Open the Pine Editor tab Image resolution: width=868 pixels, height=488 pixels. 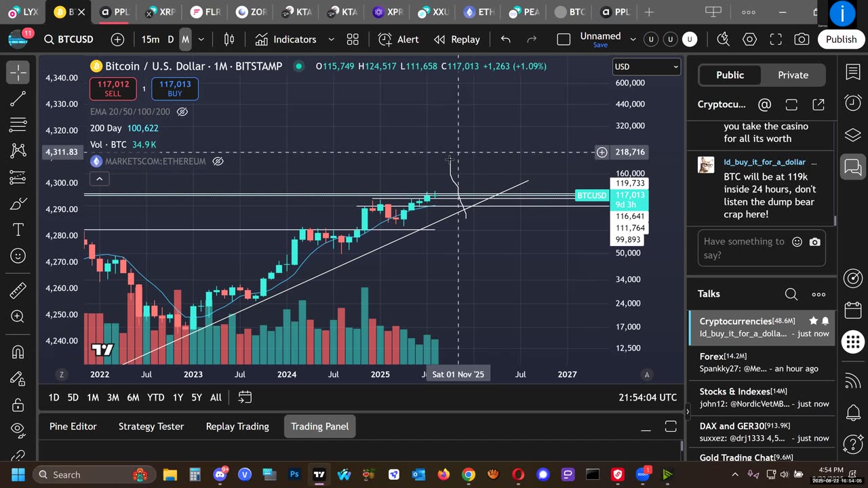coord(73,426)
